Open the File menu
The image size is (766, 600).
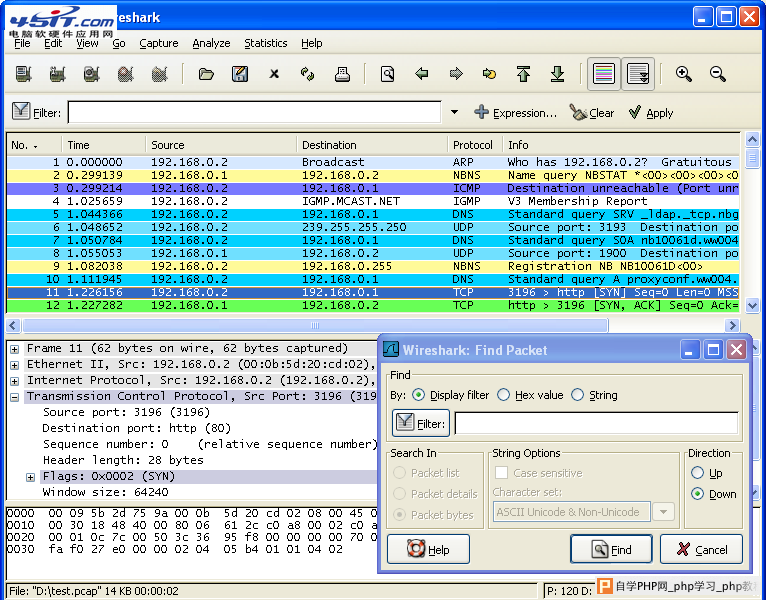pos(22,43)
